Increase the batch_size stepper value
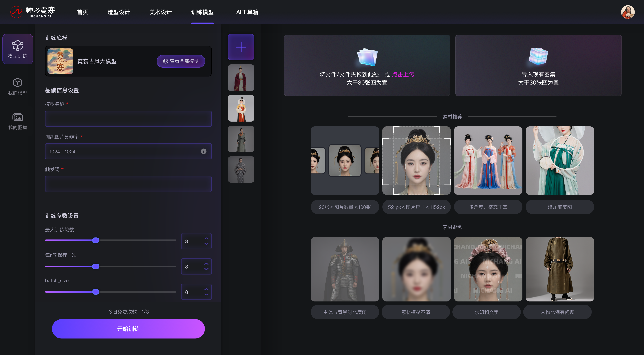Screen dimensions: 644x355 point(206,289)
